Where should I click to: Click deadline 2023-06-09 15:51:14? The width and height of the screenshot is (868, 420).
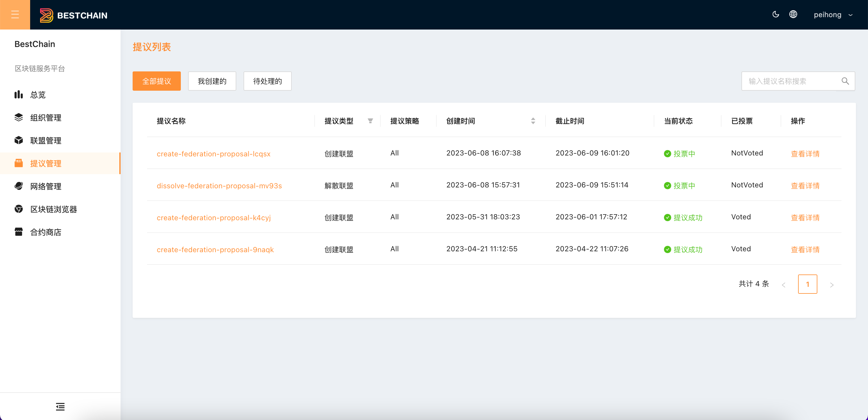pos(592,185)
